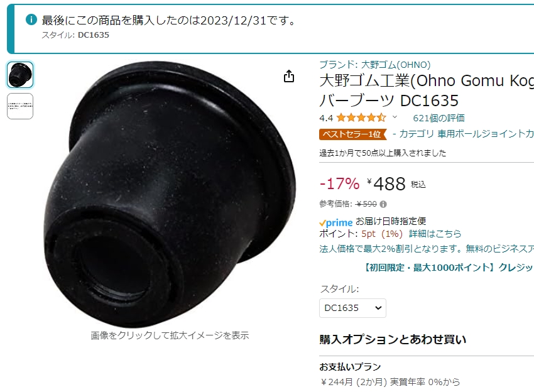Screen dimensions: 534x392
Task: Select the second text image thumbnail
Action: tap(20, 106)
